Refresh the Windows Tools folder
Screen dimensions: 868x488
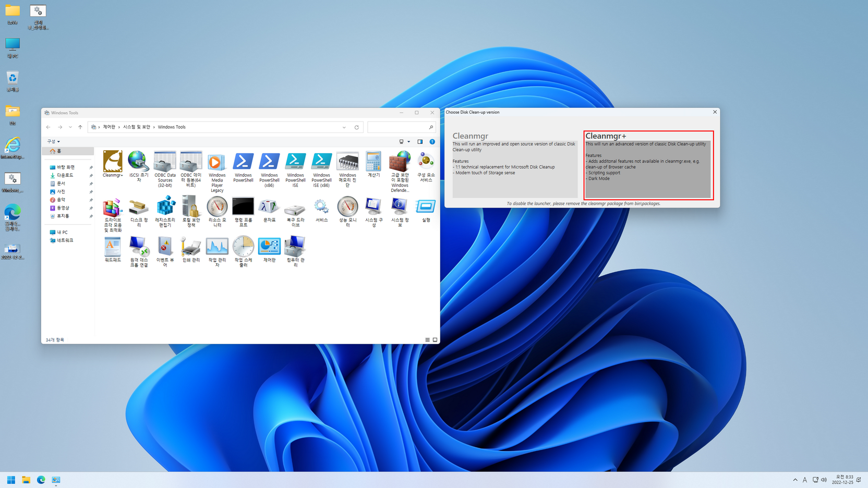pyautogui.click(x=357, y=127)
